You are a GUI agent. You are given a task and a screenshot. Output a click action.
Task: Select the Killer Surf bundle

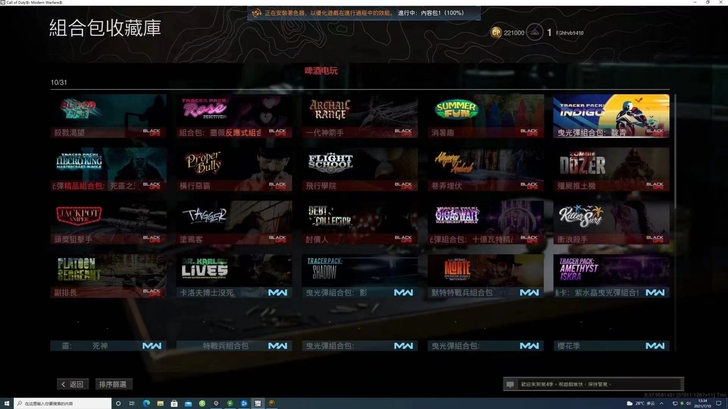pos(611,223)
